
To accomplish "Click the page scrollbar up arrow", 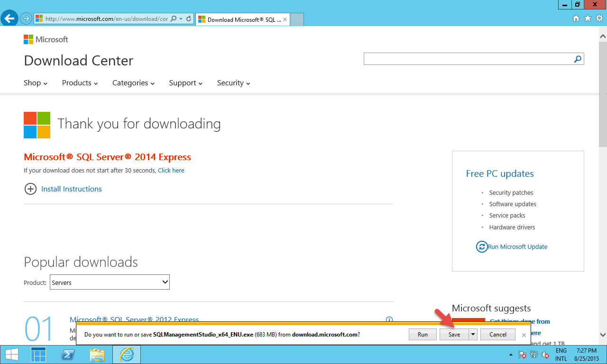I will (x=603, y=36).
